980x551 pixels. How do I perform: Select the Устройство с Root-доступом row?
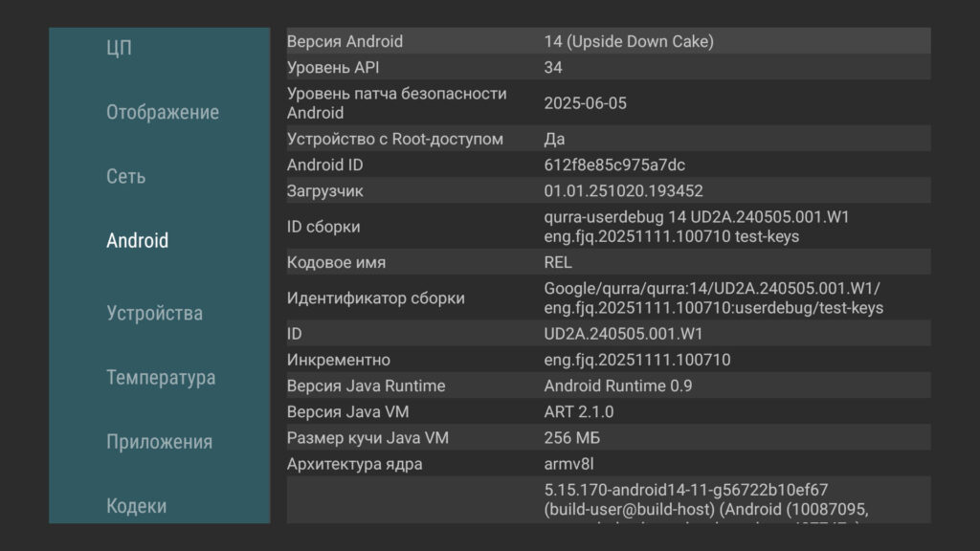coord(608,139)
